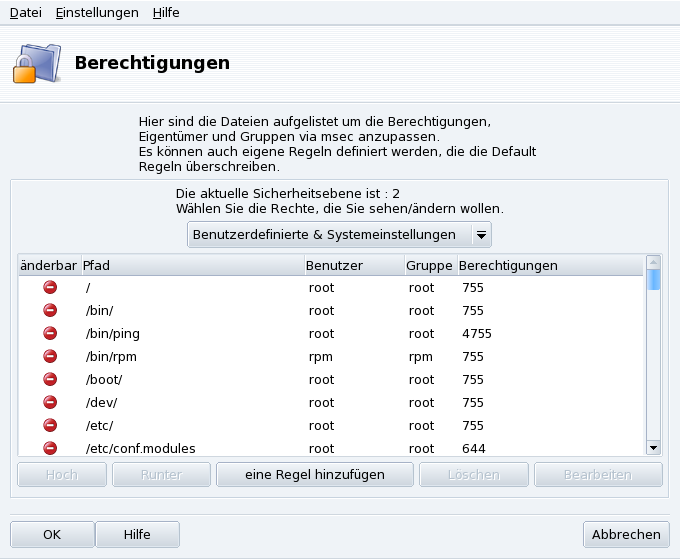Screen dimensions: 680x560
Task: Select the /boot/ path entry
Action: [x=104, y=380]
